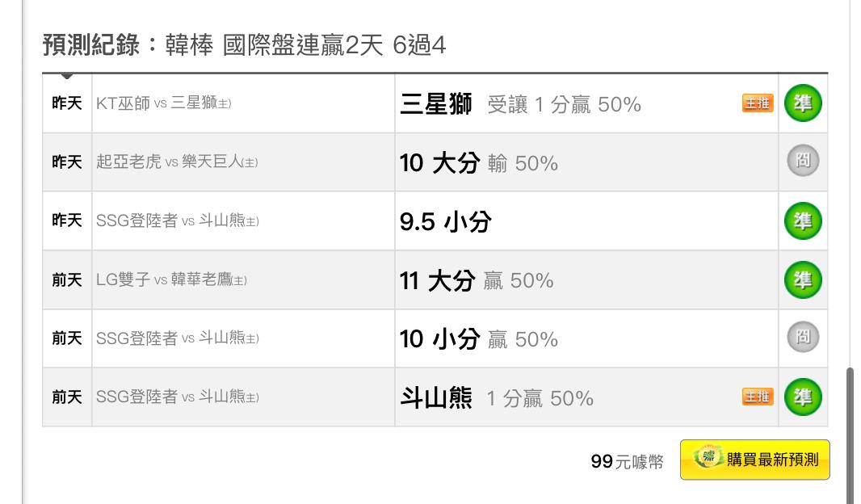This screenshot has height=504, width=861.
Task: Open LG雙子 vs 韓華老鷹 matchup
Action: 171,279
